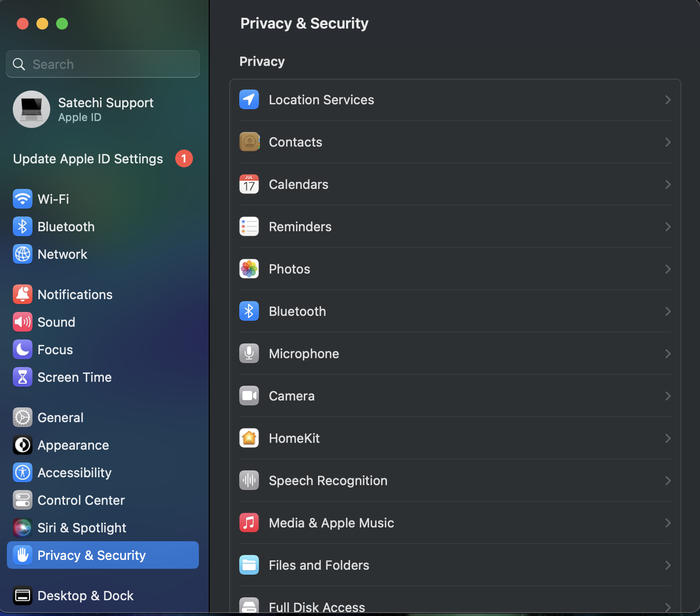Open Control Center settings
The height and width of the screenshot is (616, 700).
point(103,500)
